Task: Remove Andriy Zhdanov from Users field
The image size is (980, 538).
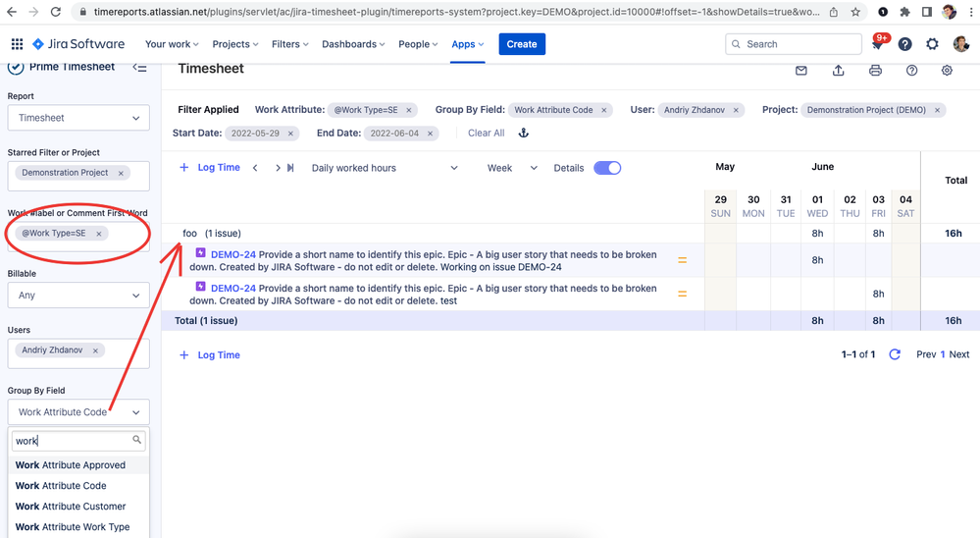Action: coord(95,350)
